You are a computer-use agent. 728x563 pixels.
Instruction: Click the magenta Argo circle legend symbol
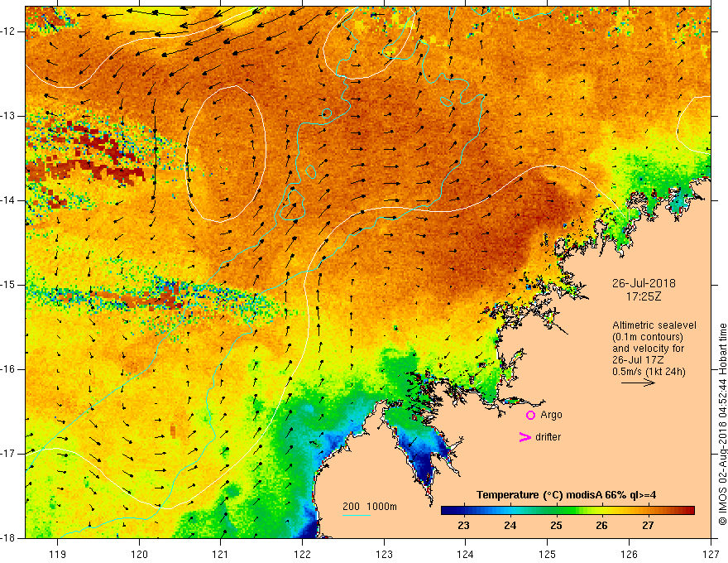(x=530, y=416)
